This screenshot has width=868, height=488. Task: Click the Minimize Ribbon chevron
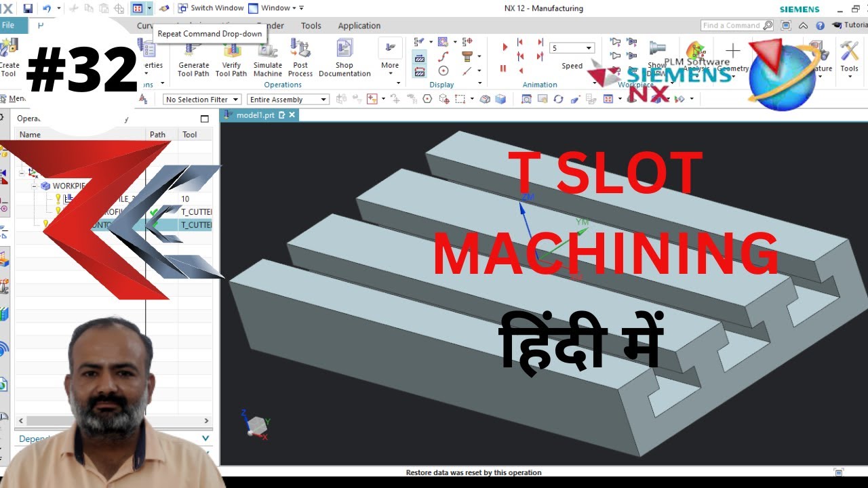tap(803, 25)
